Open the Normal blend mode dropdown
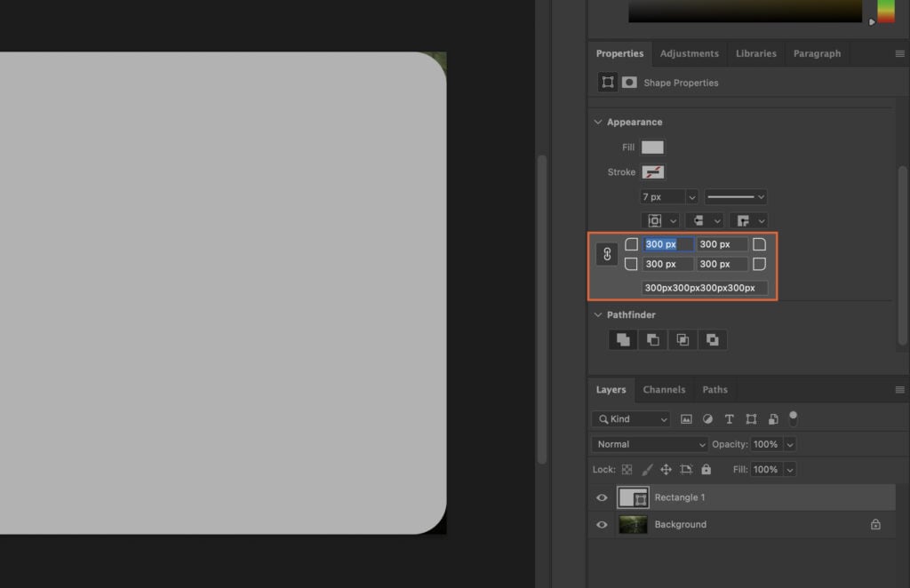The width and height of the screenshot is (910, 588). coord(649,443)
